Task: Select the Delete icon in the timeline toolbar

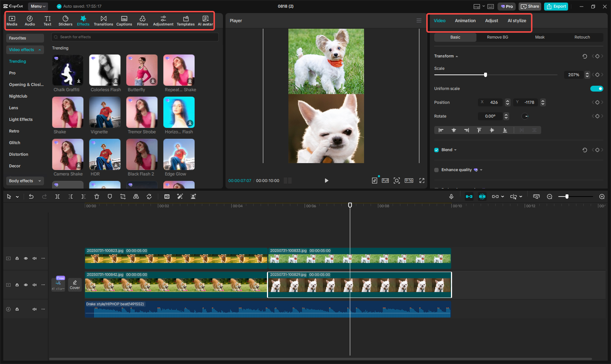Action: click(96, 197)
